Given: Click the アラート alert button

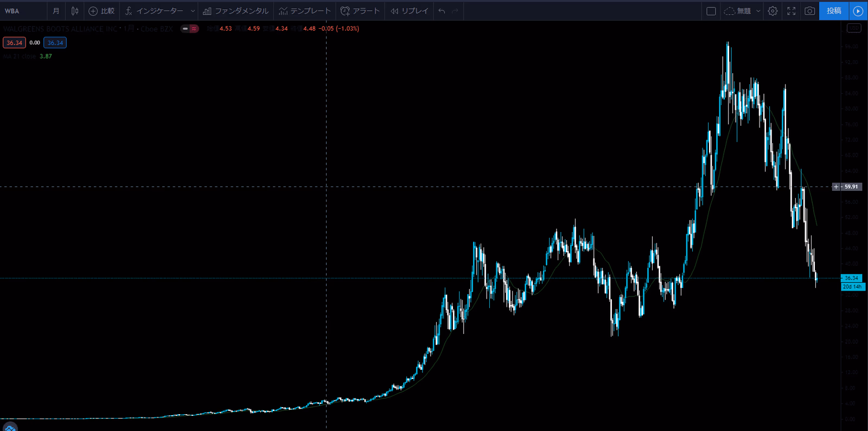Looking at the screenshot, I should point(360,11).
